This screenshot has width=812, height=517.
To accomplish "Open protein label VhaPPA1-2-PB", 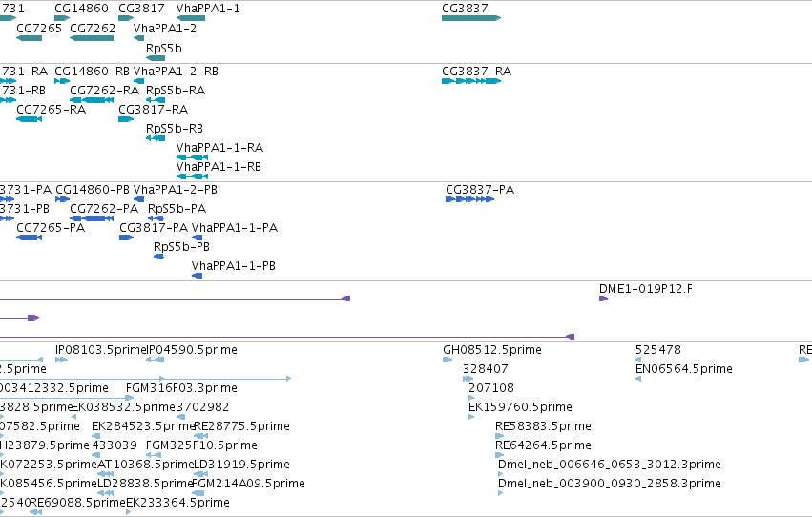I will [x=175, y=190].
